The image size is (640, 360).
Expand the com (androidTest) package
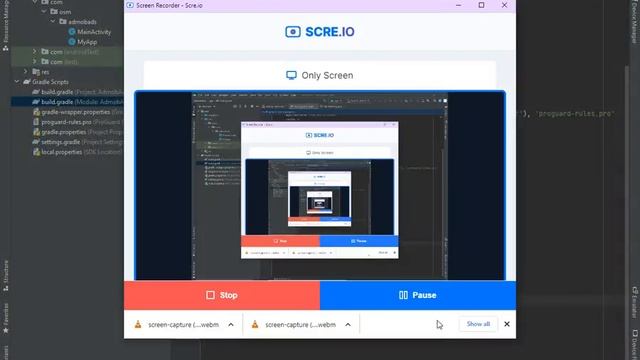tap(34, 51)
